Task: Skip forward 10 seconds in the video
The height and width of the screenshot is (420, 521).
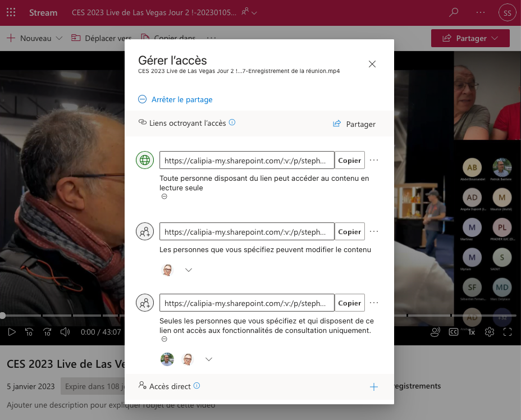Action: (x=47, y=332)
